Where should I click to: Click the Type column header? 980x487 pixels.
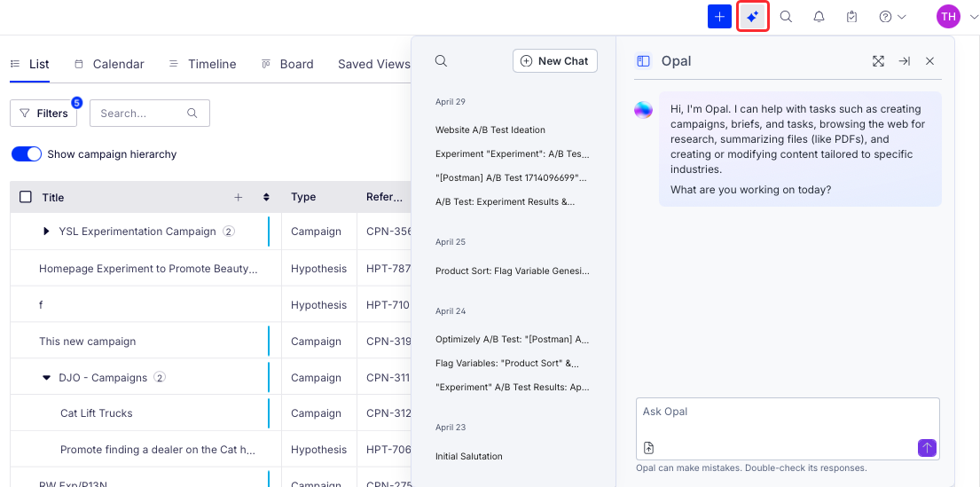303,197
